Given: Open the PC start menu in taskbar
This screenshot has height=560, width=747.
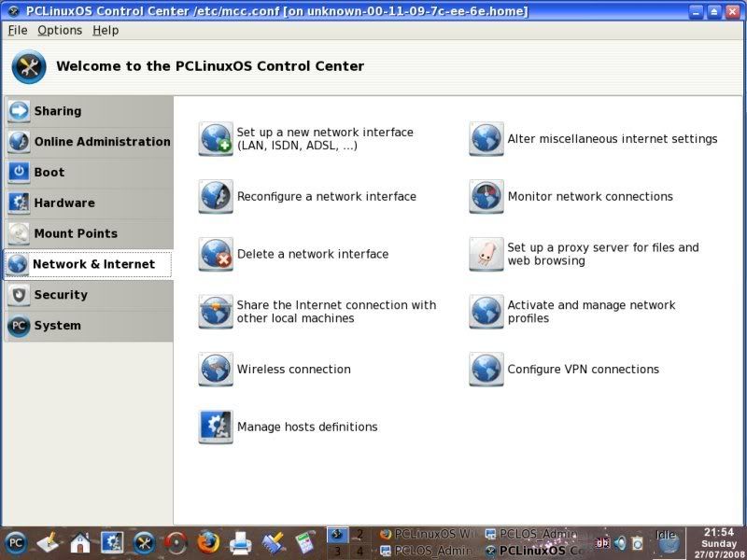Looking at the screenshot, I should point(15,543).
